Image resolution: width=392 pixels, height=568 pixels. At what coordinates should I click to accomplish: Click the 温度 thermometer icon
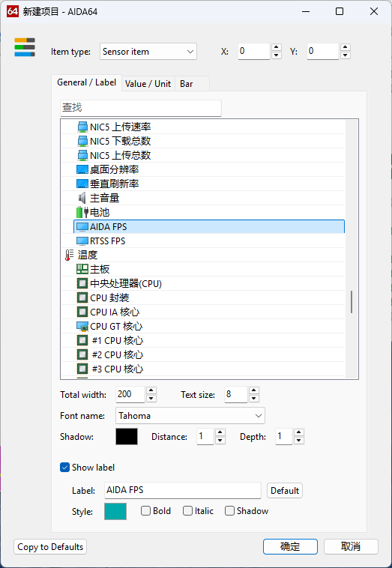tap(69, 256)
